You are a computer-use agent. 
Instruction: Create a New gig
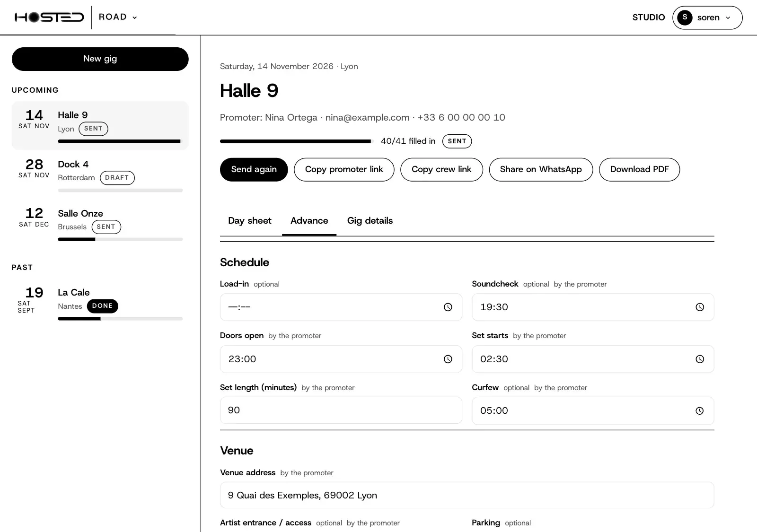[100, 59]
